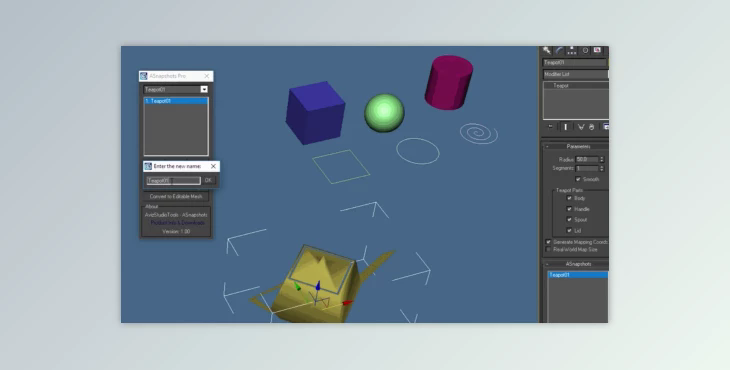Click OK in the new name dialog

[208, 181]
